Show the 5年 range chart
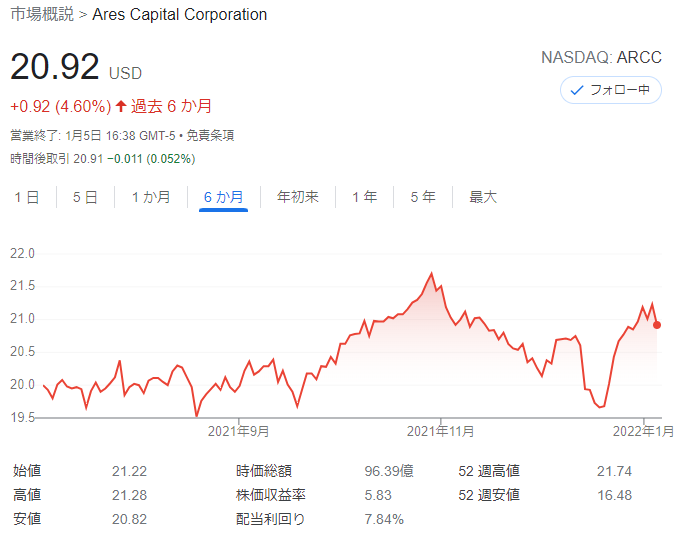Screen dimensions: 688x546 coord(423,197)
